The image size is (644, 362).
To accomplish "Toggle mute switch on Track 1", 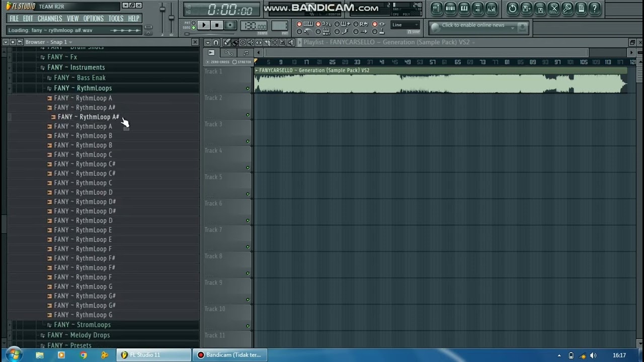I will (248, 88).
